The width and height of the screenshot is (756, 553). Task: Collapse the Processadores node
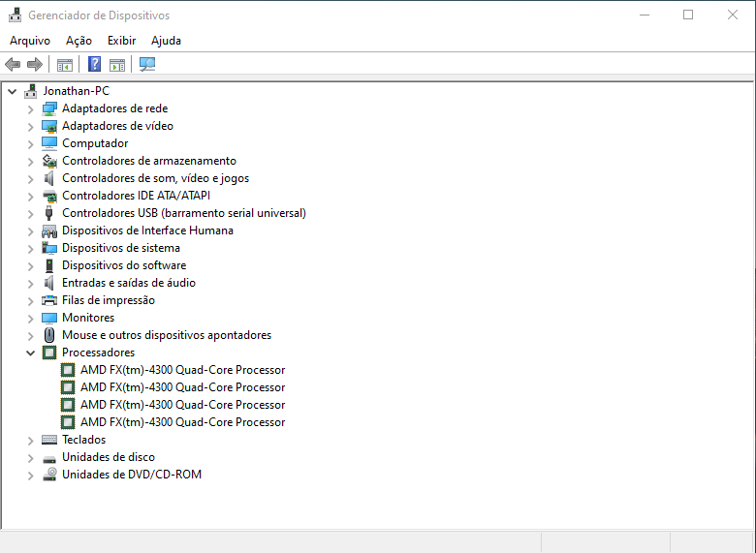pos(31,353)
